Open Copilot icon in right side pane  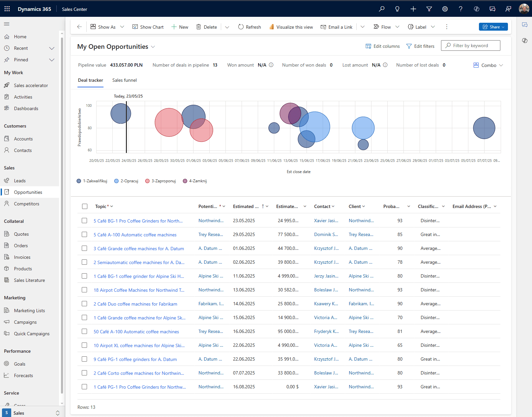[x=525, y=41]
